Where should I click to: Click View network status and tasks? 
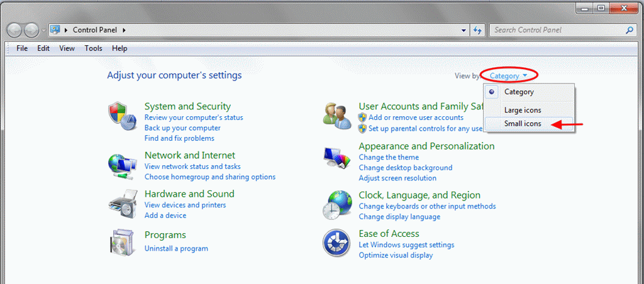click(192, 167)
